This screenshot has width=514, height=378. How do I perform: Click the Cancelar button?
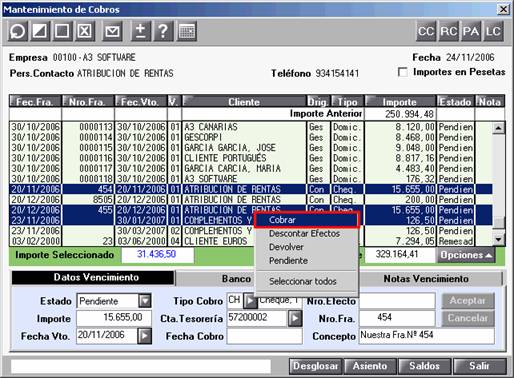pos(468,318)
